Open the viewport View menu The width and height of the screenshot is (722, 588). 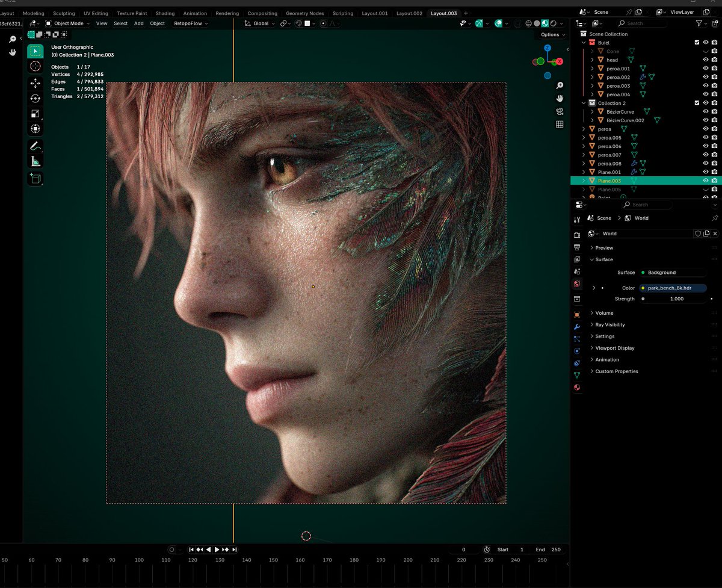coord(102,23)
